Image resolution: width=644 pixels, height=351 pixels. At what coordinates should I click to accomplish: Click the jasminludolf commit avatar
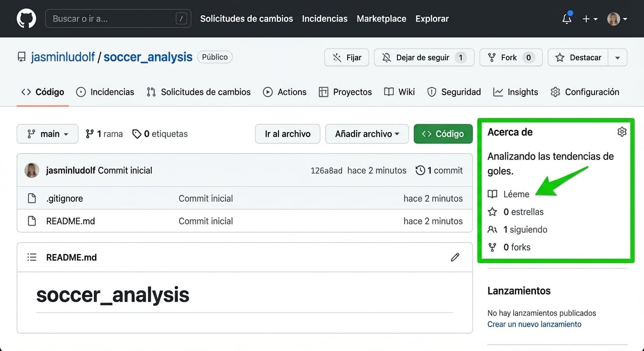[32, 170]
